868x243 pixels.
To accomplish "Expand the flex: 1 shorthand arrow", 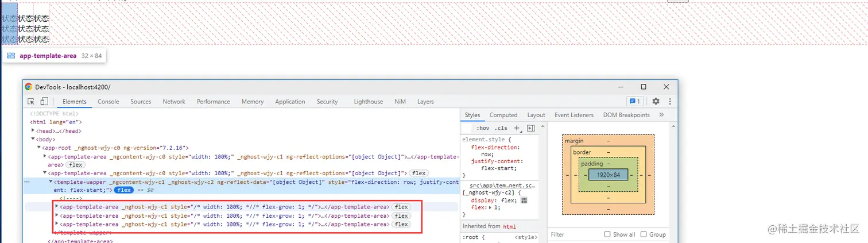I will click(x=490, y=207).
